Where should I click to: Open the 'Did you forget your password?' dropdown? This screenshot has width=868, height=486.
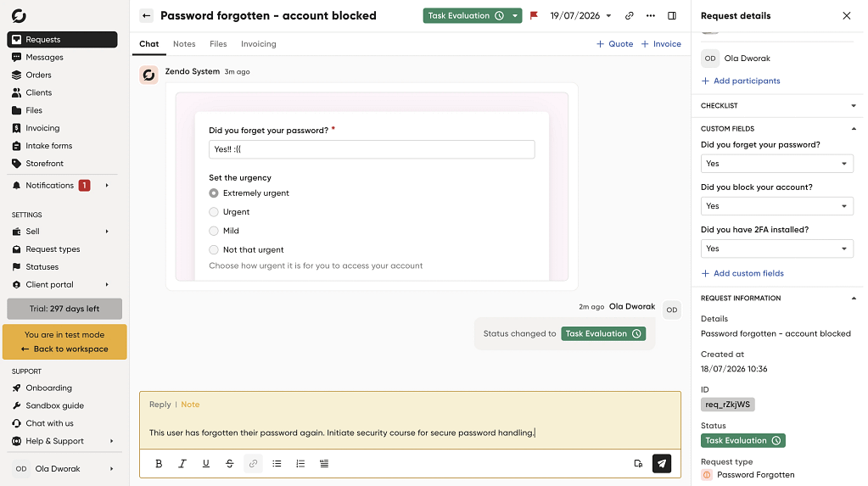coord(776,164)
